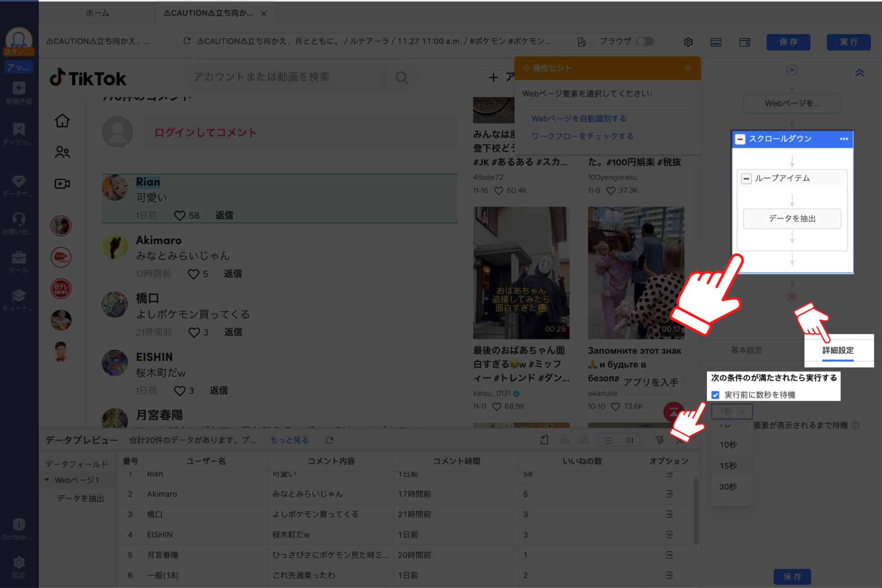This screenshot has width=882, height=588.
Task: Click the top 保存 button
Action: (x=788, y=42)
